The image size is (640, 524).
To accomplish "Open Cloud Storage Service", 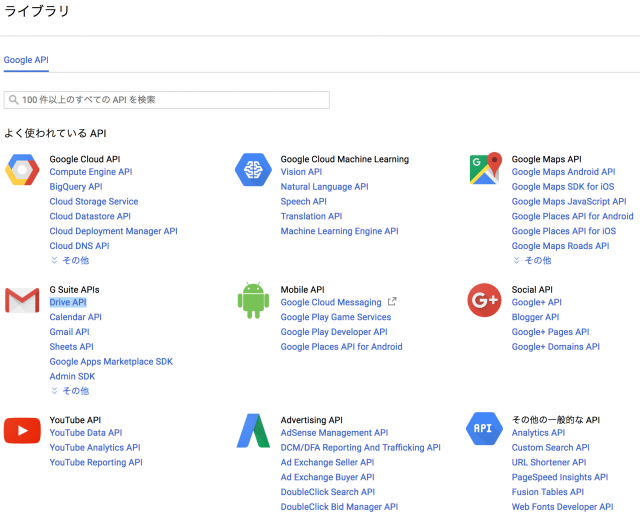I will (94, 202).
